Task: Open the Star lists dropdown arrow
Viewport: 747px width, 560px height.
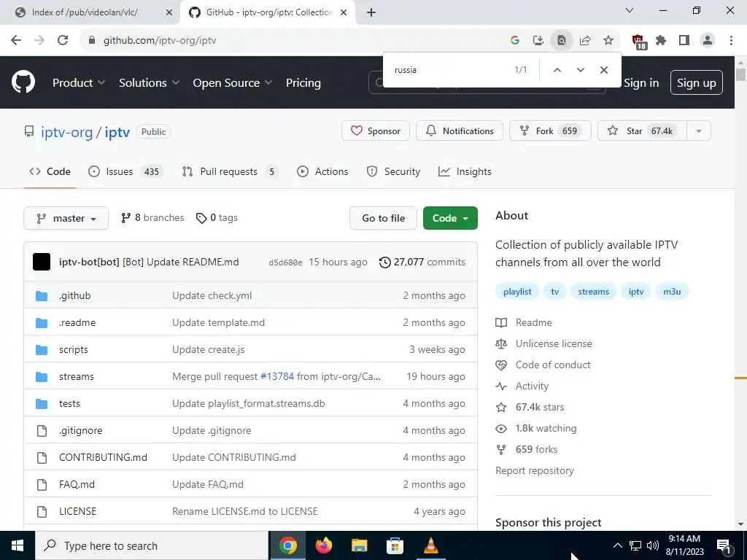Action: pyautogui.click(x=699, y=131)
